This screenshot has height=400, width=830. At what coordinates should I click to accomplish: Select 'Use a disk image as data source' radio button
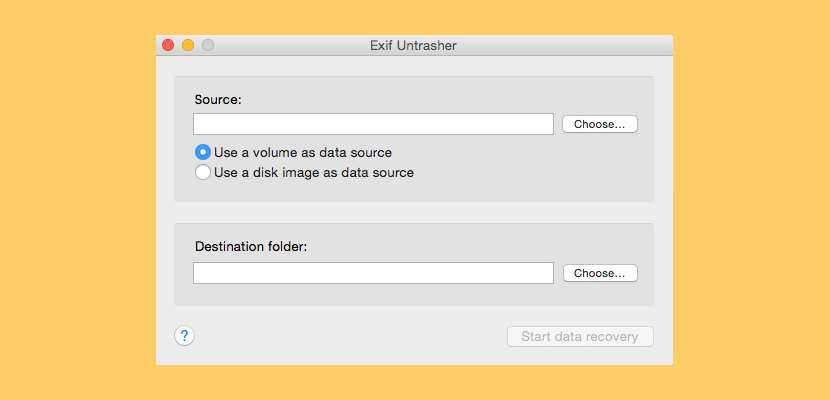203,172
